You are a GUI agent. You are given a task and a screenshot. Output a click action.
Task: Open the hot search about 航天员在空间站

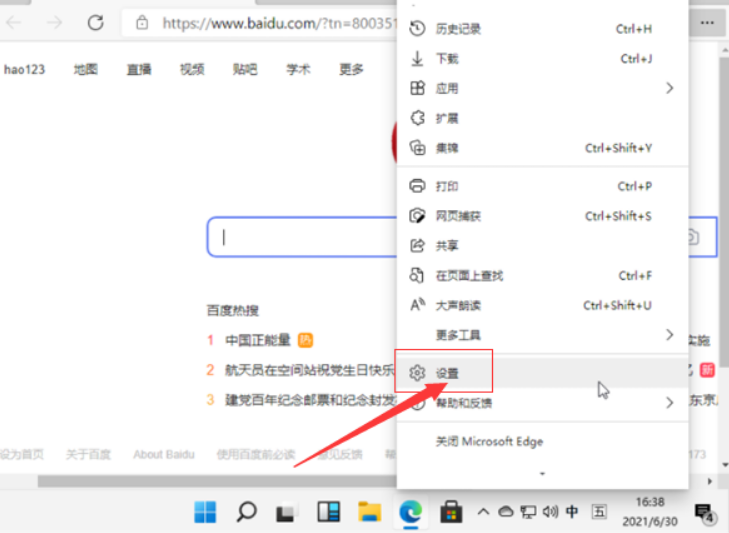(310, 370)
